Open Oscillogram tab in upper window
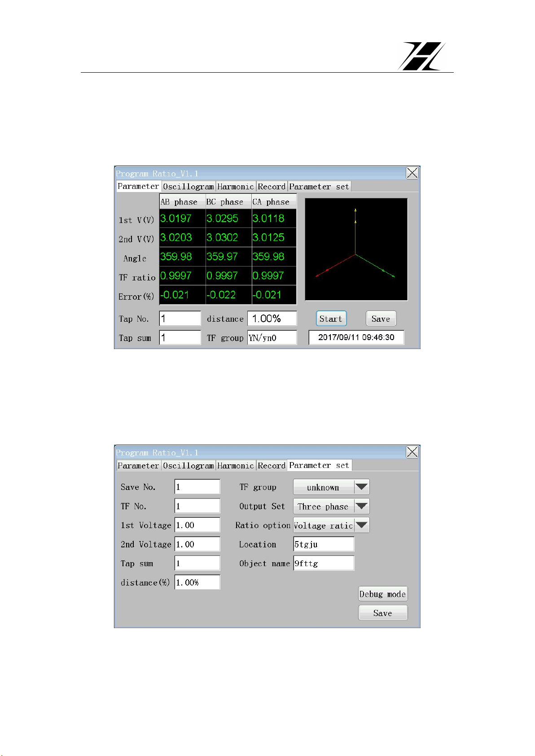Screen dimensions: 535x756 point(188,187)
